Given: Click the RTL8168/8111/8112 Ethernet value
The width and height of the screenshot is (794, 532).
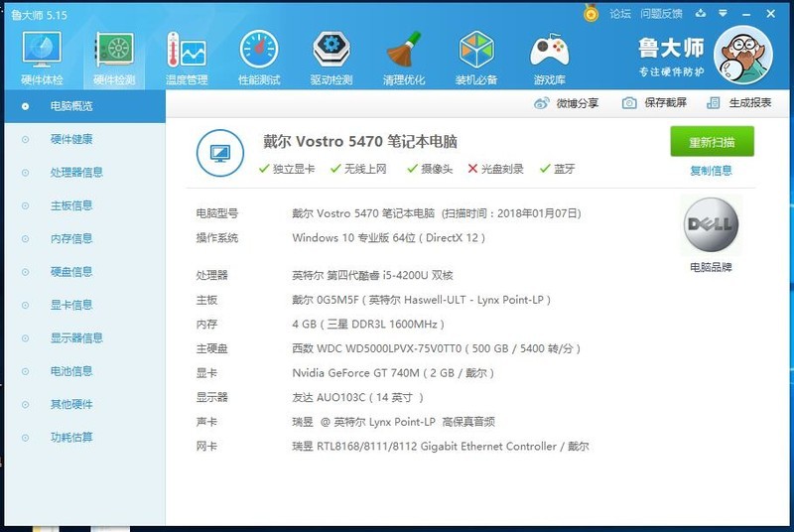Looking at the screenshot, I should pyautogui.click(x=441, y=447).
